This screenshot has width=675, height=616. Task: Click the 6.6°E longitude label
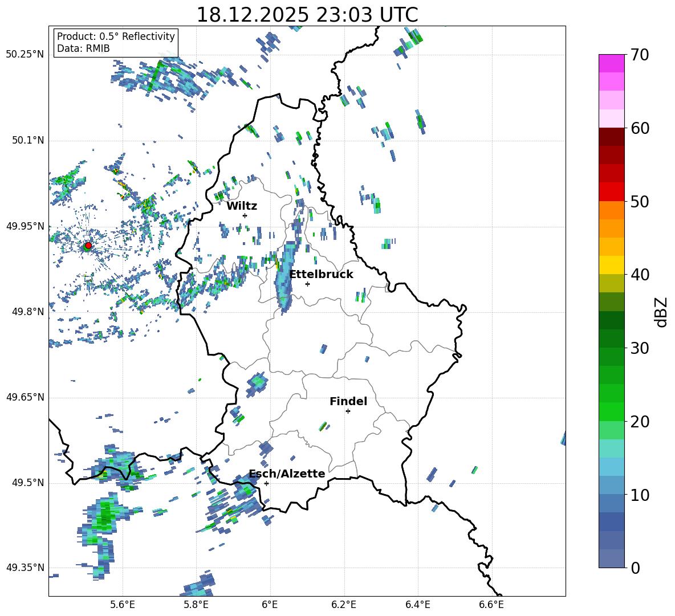click(x=491, y=605)
